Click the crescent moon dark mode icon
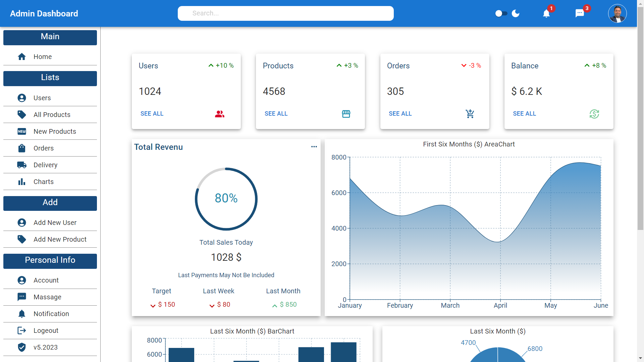 [516, 13]
